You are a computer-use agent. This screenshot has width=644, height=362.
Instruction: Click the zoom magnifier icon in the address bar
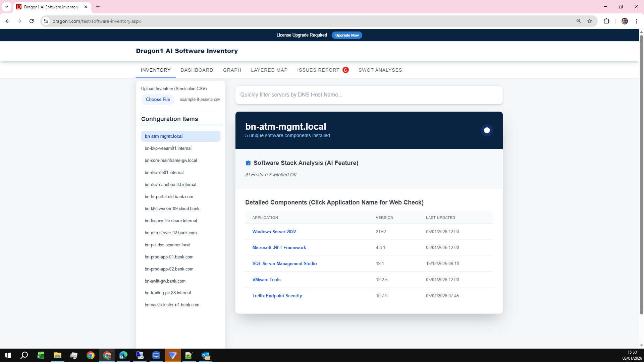[x=579, y=21]
